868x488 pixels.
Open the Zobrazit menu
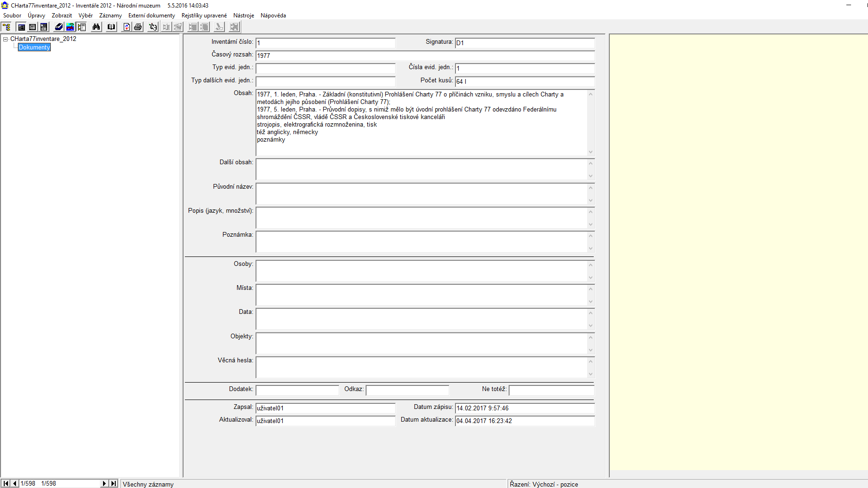point(62,16)
